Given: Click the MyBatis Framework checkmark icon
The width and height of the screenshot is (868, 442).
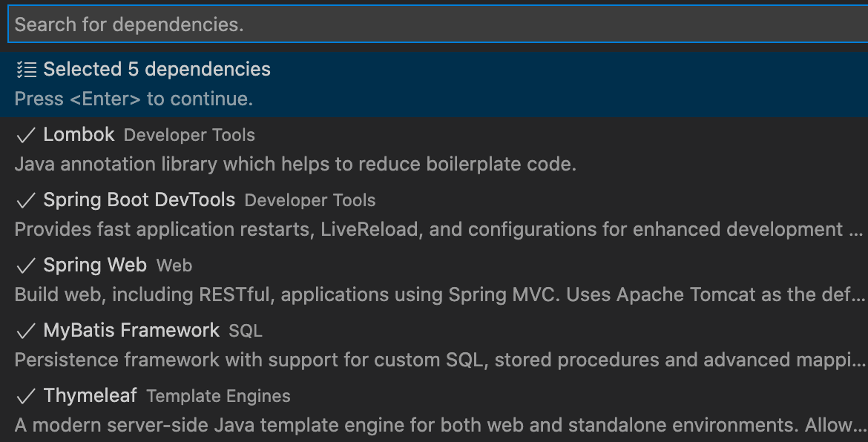Looking at the screenshot, I should click(x=26, y=331).
